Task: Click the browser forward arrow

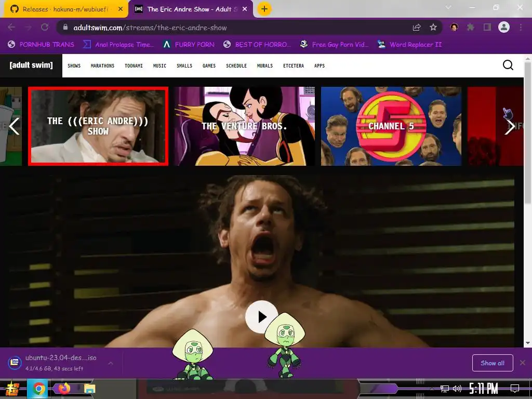Action: point(28,28)
